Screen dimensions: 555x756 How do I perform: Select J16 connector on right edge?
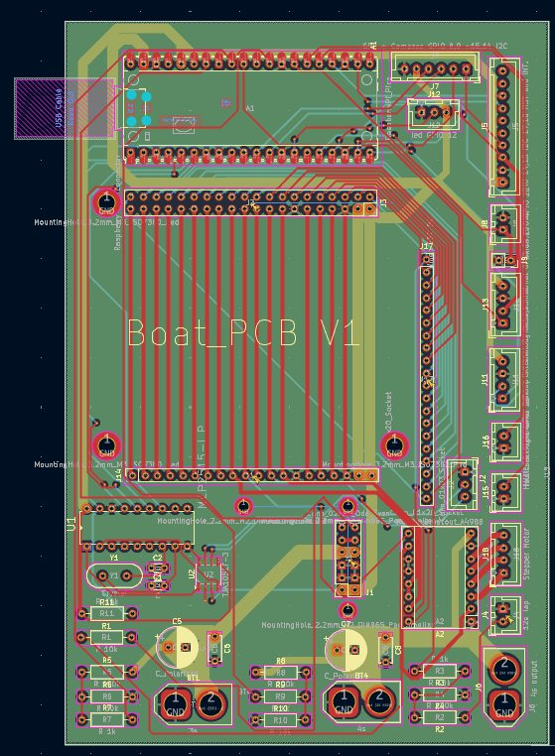[x=504, y=442]
